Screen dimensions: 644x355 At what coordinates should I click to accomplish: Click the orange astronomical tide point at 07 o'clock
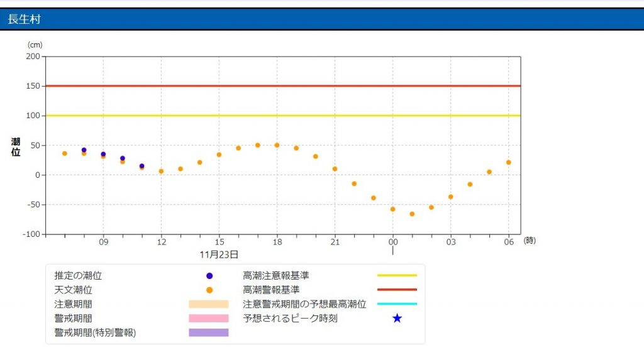coord(65,153)
